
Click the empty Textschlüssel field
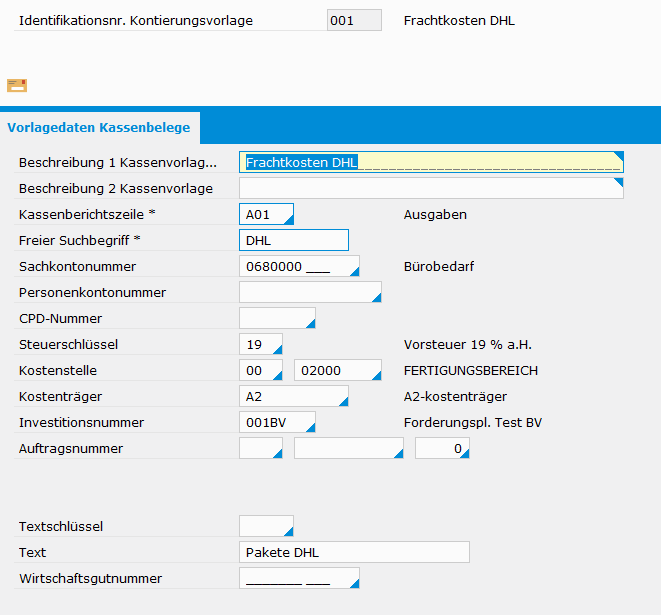pos(266,526)
